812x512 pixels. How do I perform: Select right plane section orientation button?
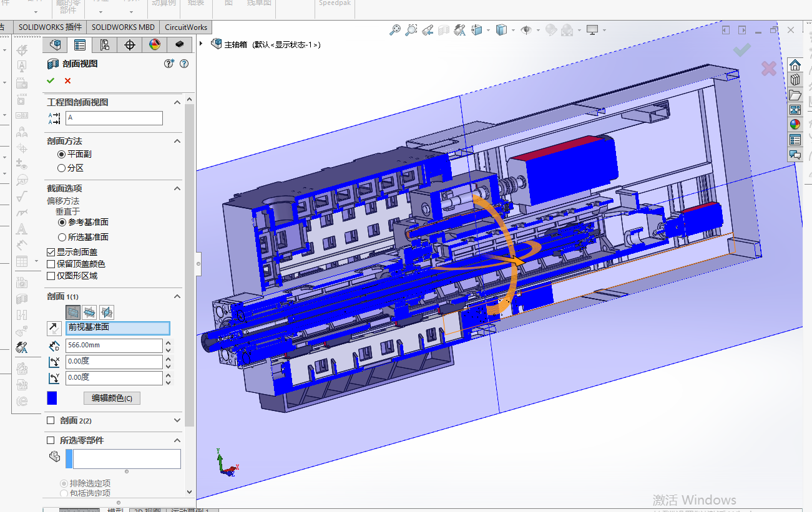(x=107, y=312)
